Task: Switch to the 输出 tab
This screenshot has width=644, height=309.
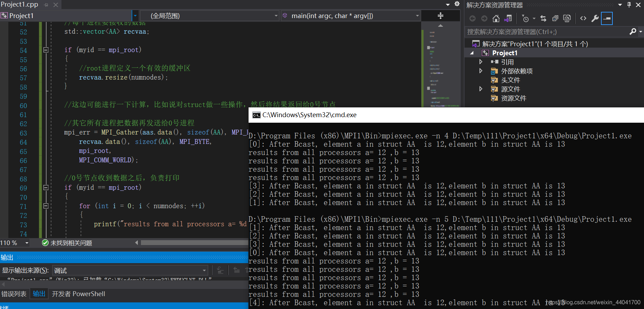Action: coord(39,294)
